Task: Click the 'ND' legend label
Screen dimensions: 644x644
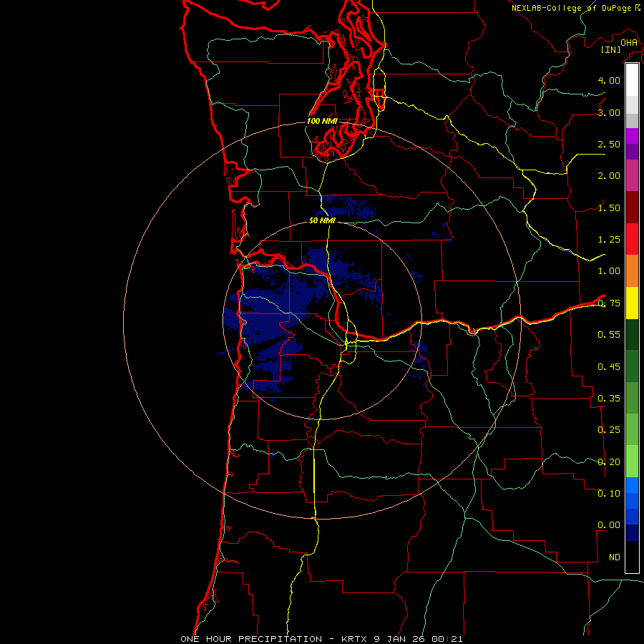Action: [x=615, y=557]
